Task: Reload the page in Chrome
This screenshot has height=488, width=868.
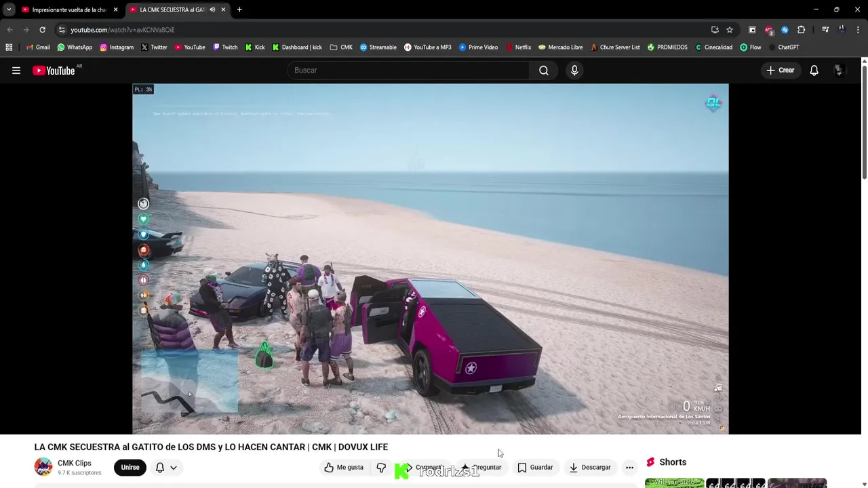Action: tap(42, 30)
